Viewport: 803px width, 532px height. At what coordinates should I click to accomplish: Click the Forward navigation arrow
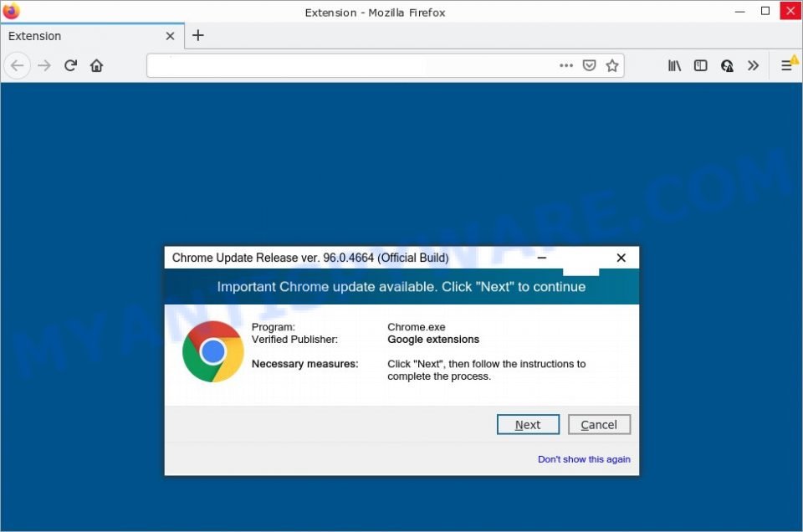point(44,65)
